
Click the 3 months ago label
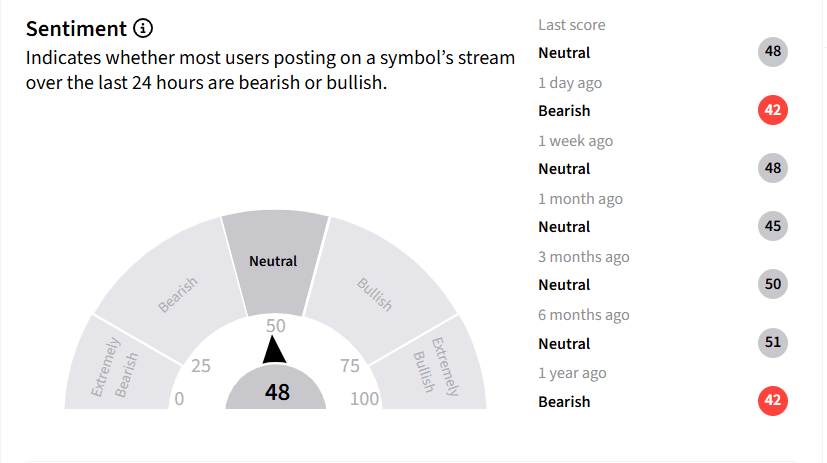click(583, 257)
